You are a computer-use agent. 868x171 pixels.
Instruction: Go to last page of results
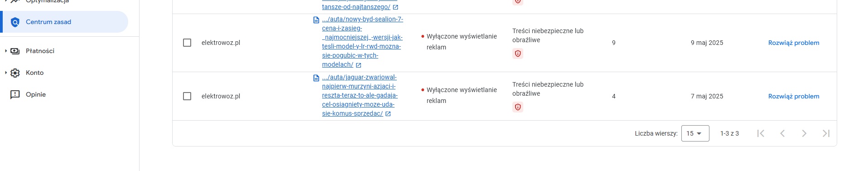click(826, 133)
